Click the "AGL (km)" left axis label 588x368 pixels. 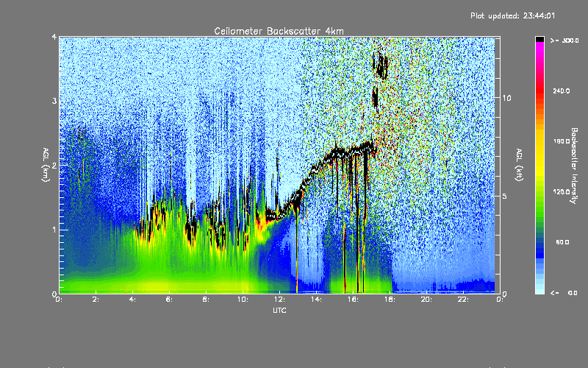coord(46,165)
